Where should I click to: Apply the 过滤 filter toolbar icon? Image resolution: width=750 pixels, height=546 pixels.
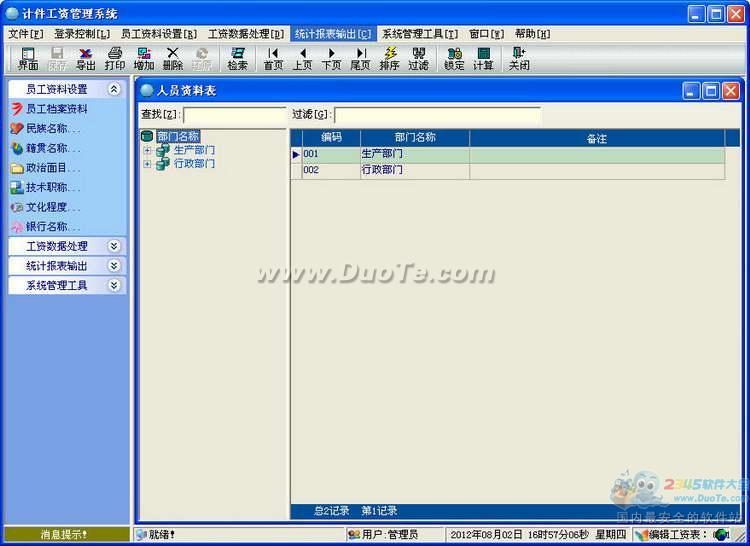coord(418,58)
